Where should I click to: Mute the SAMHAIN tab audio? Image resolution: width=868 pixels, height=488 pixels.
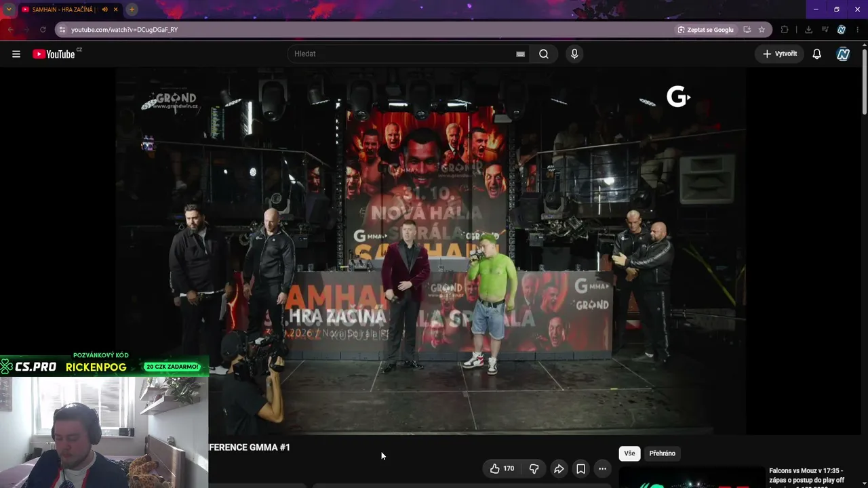click(104, 9)
